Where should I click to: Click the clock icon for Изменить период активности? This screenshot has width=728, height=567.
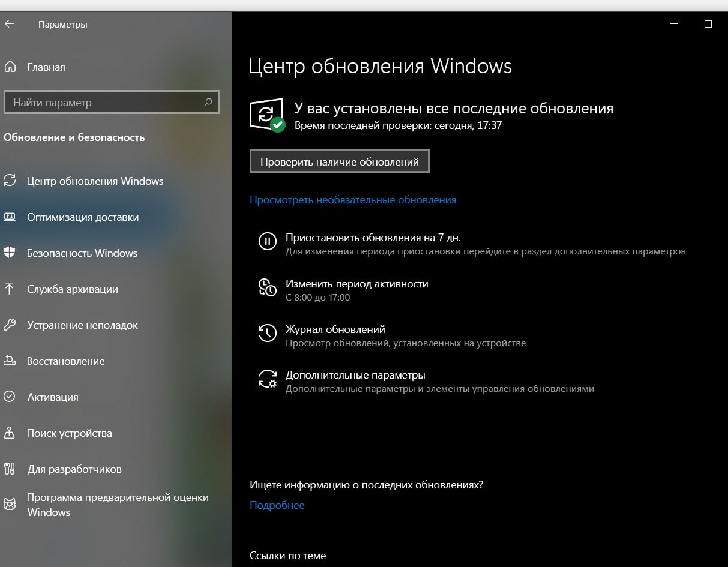click(267, 287)
